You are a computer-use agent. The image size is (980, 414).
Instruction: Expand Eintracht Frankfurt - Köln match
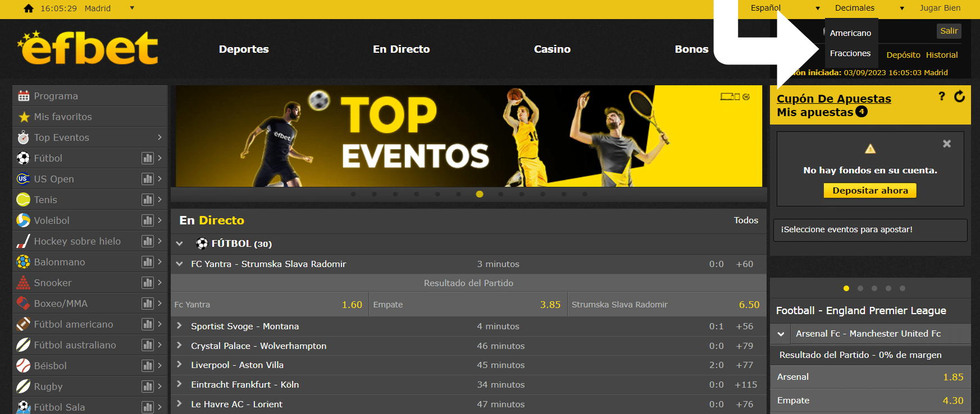coord(179,384)
